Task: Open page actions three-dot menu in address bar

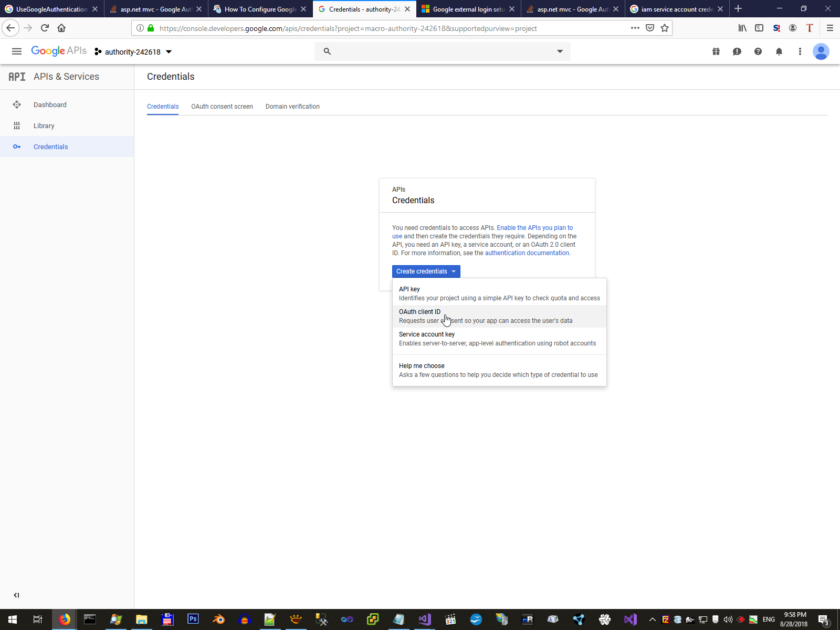Action: (635, 28)
